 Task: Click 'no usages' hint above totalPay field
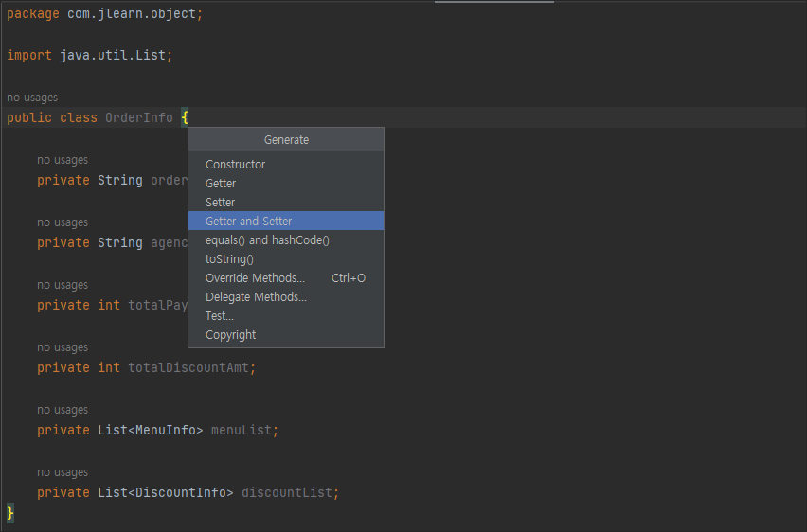point(63,285)
